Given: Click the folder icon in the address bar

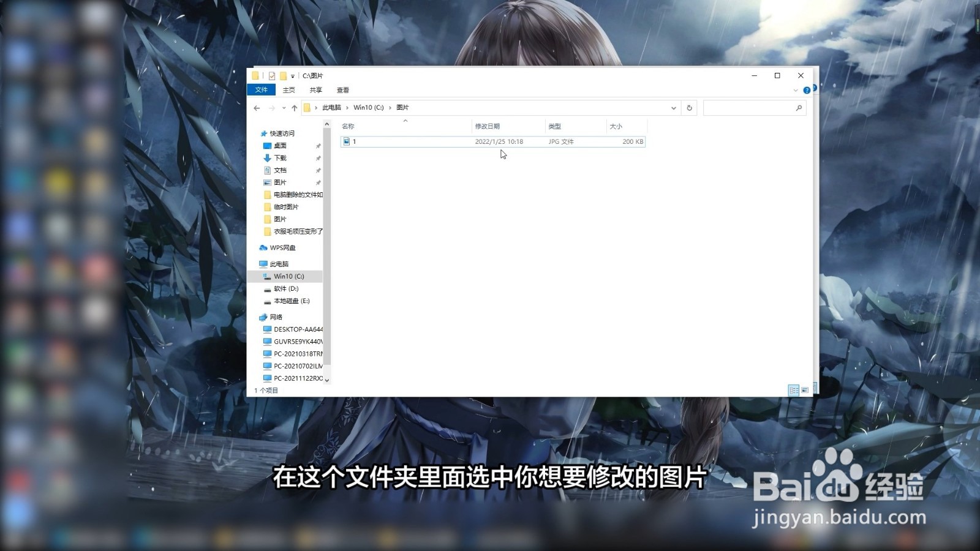Looking at the screenshot, I should 307,108.
